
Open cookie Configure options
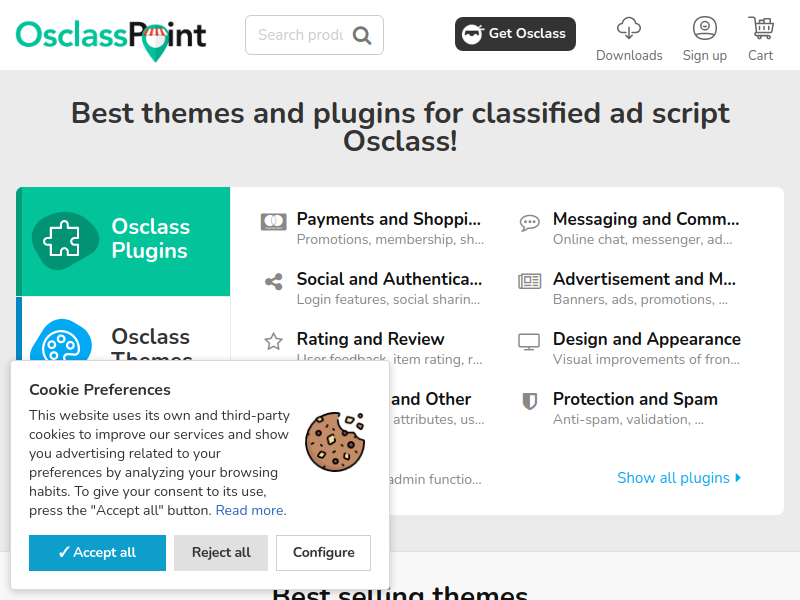323,553
